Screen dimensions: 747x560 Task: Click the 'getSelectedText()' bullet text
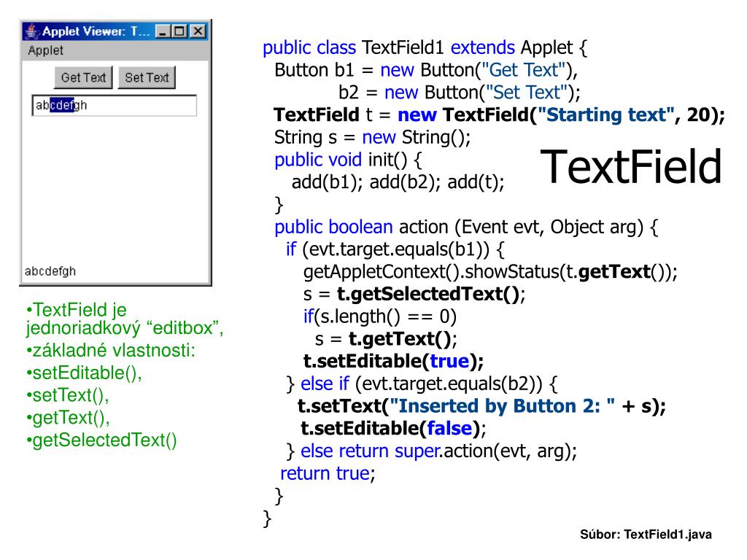(101, 440)
